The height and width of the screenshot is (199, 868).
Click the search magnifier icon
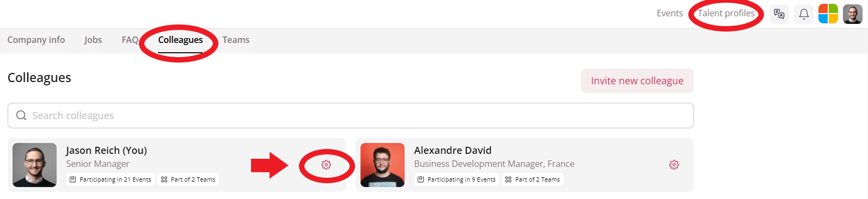point(21,115)
